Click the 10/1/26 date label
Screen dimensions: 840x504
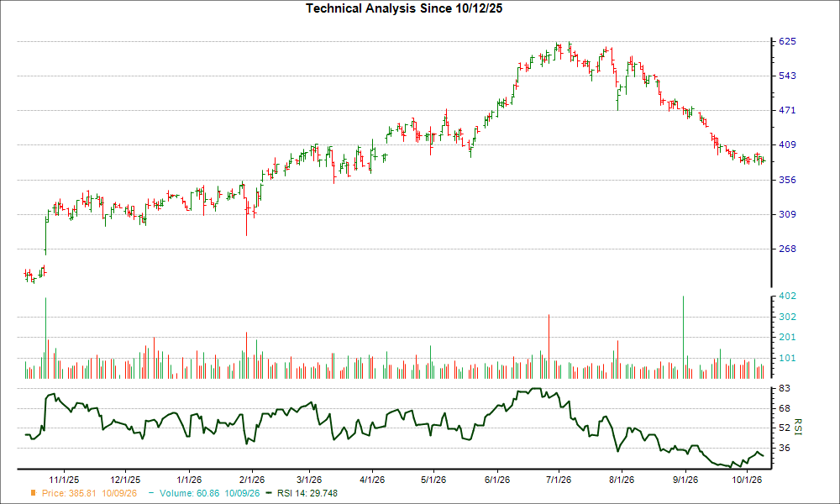[x=748, y=480]
